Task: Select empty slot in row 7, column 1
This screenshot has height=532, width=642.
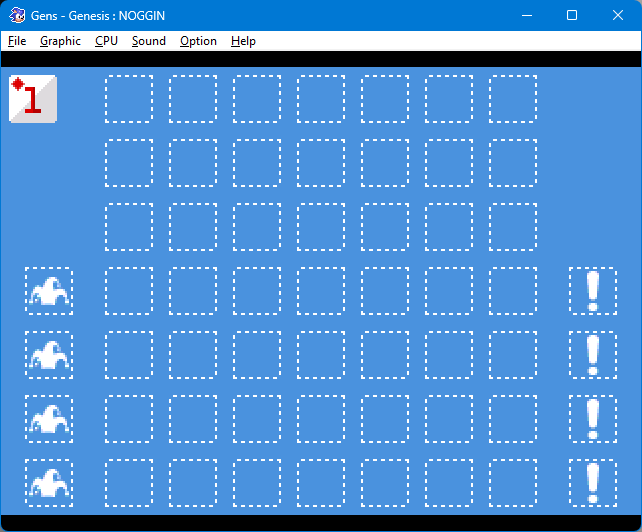Action: tap(129, 483)
